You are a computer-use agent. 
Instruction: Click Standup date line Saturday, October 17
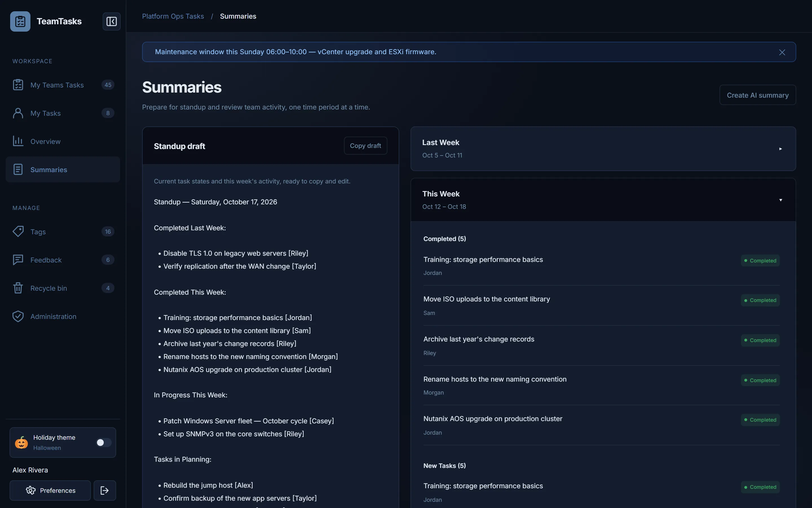point(215,202)
